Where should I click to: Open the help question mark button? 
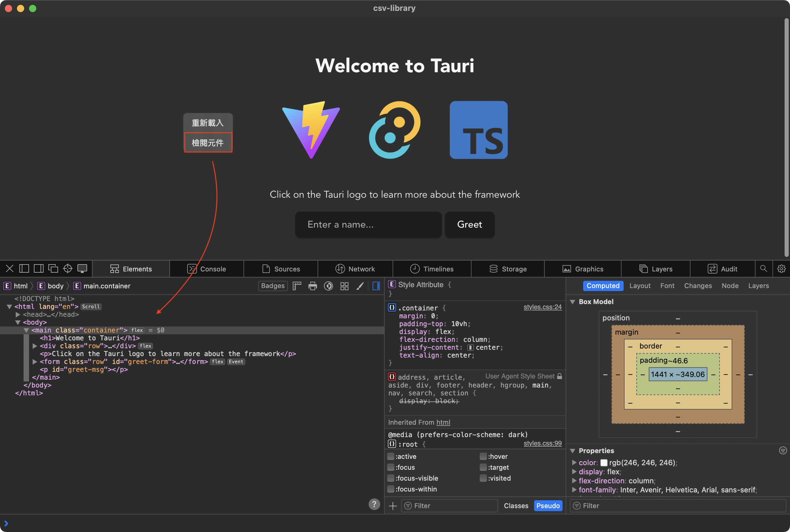374,504
